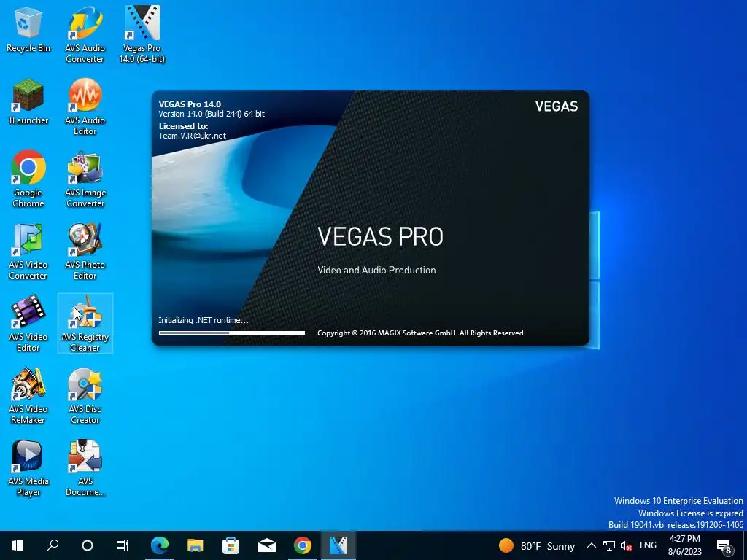Select the Vegas Pro 14.0 (64-bit) shortcut
The height and width of the screenshot is (560, 747).
(142, 35)
